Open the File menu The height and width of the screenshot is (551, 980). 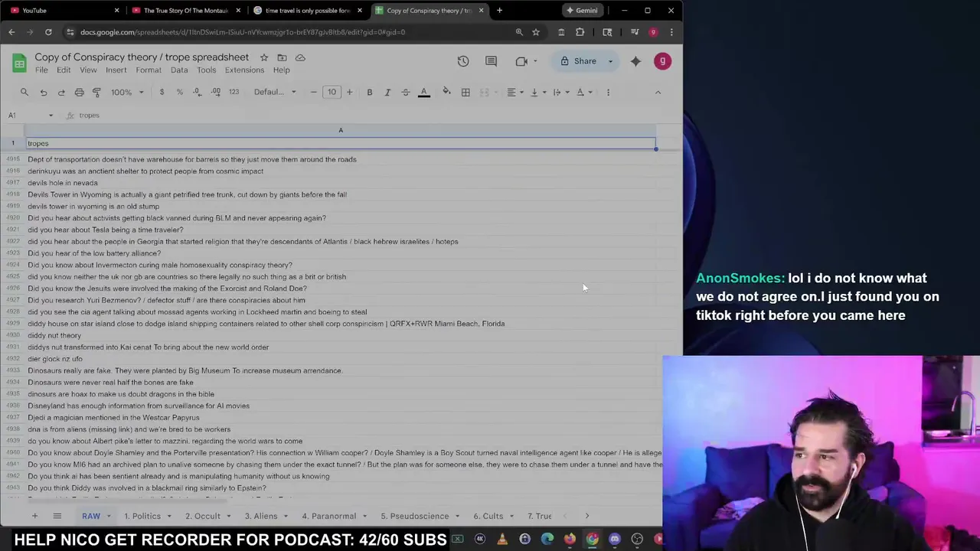(x=41, y=70)
